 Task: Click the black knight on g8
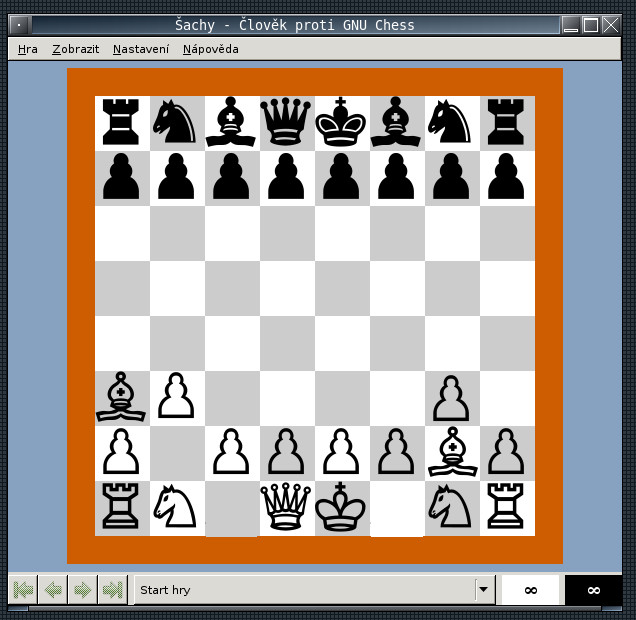coord(450,122)
